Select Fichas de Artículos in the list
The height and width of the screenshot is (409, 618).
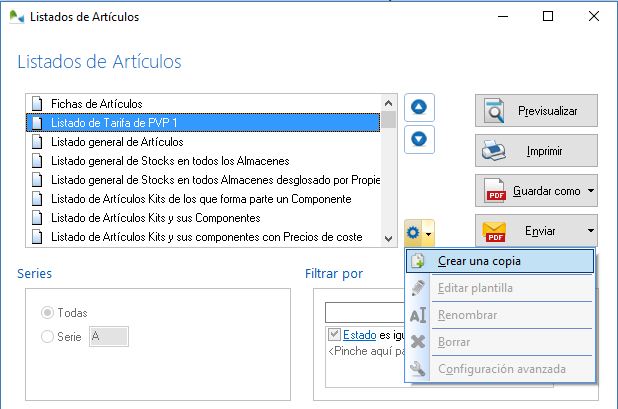(203, 104)
